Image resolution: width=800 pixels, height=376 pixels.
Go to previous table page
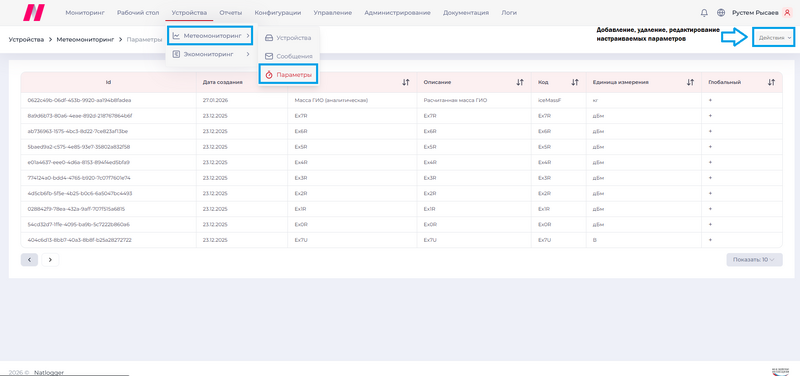point(29,260)
